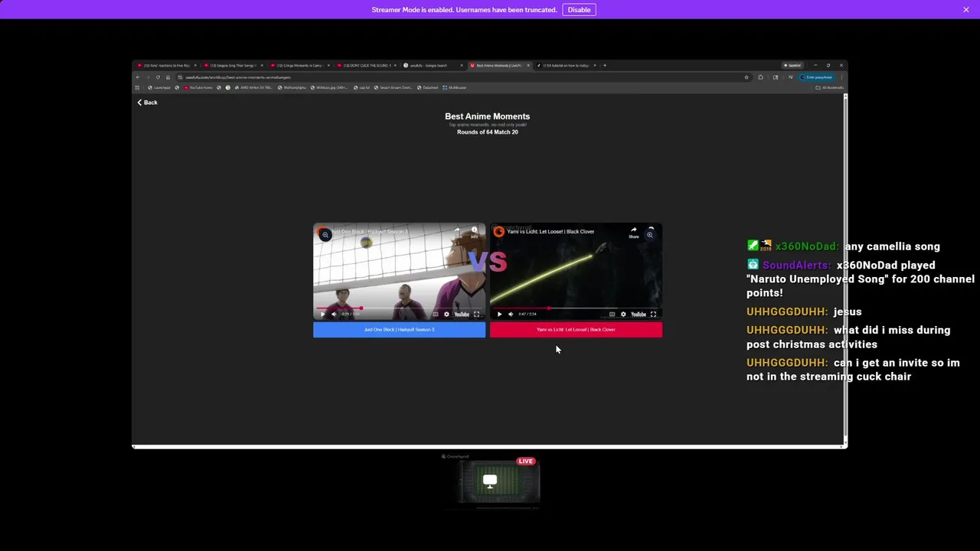
Task: Zoom the Haikyu video with magnifier icon
Action: point(325,235)
